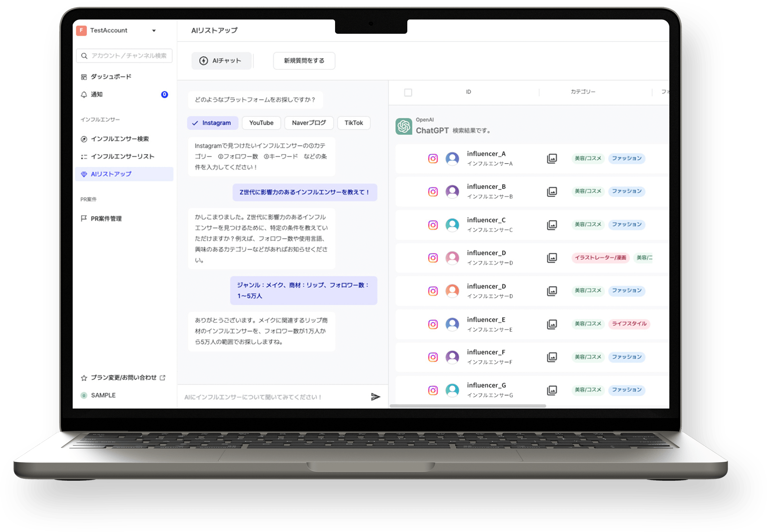This screenshot has width=767, height=532.
Task: Click the search magnifier icon in sidebar
Action: pos(84,56)
